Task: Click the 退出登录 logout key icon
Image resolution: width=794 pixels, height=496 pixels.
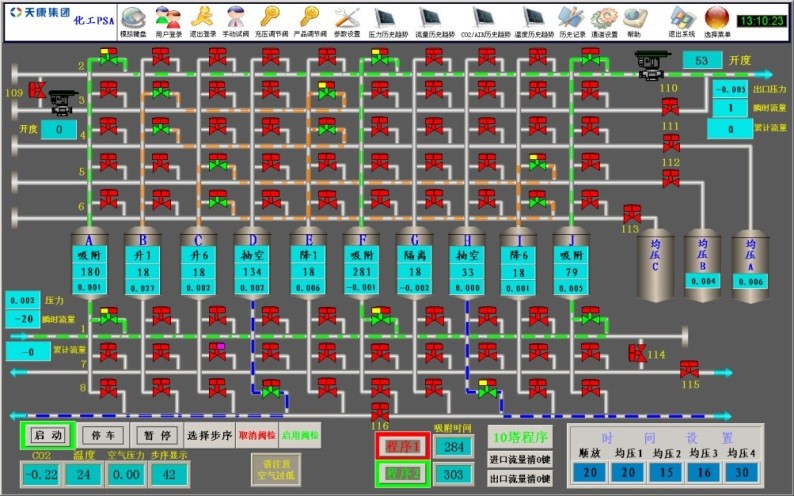Action: click(x=202, y=20)
